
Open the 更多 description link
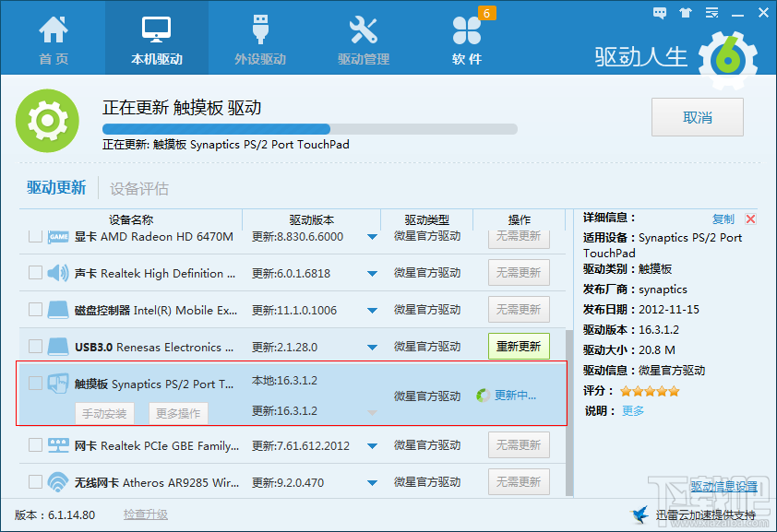point(633,410)
